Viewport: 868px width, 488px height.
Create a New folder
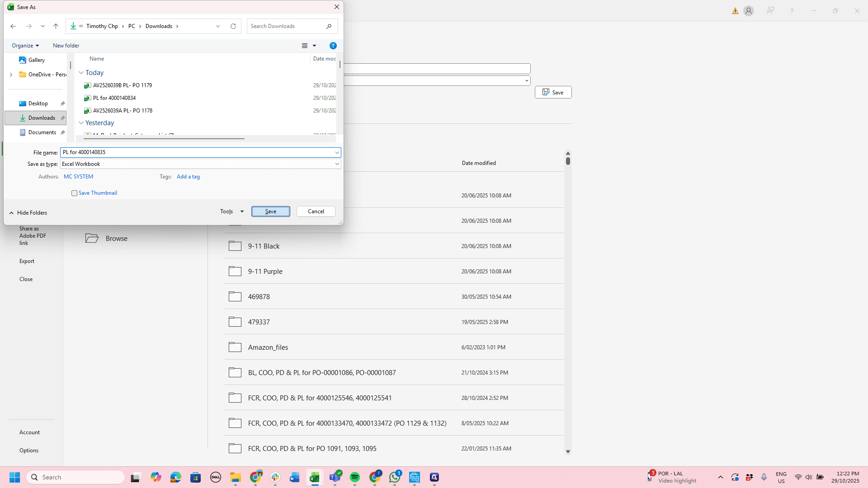[x=66, y=46]
